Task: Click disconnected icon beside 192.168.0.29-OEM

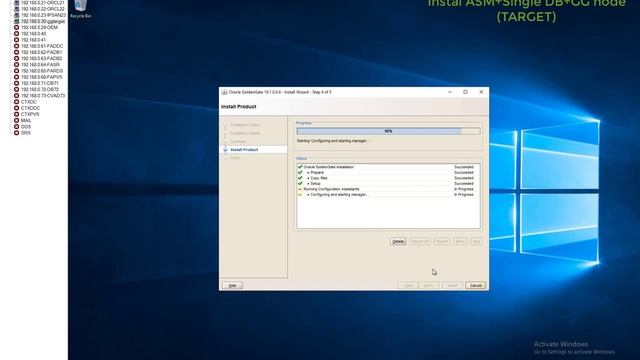Action: click(x=16, y=27)
